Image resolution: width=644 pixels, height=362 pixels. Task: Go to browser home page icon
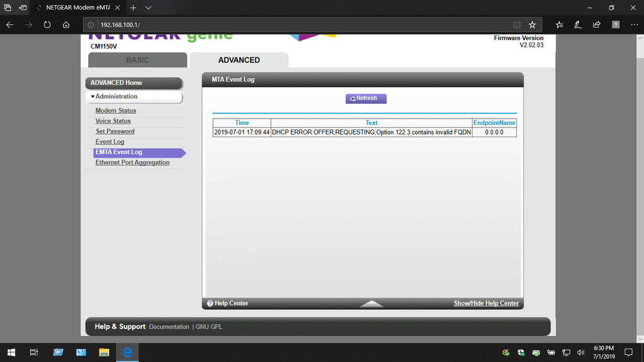coord(66,24)
